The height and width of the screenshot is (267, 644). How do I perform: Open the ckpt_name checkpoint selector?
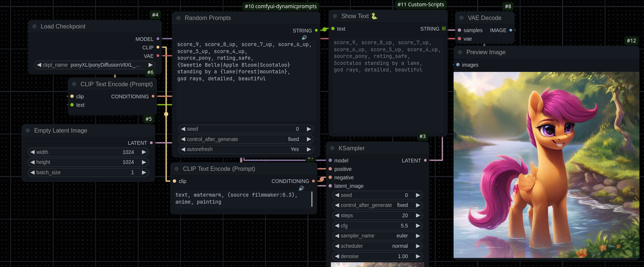click(x=95, y=65)
